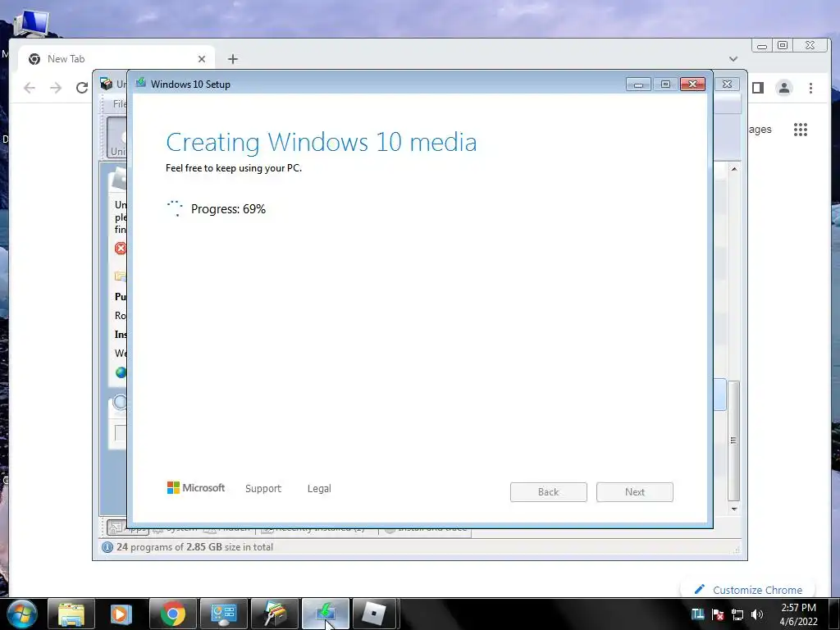Image resolution: width=840 pixels, height=630 pixels.
Task: Open the Chrome profile avatar menu
Action: [783, 88]
